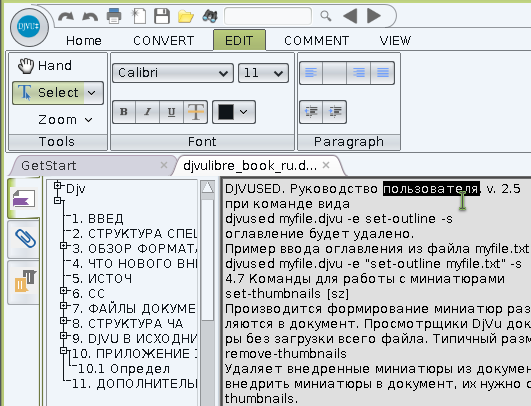Click the undo arrow icon
Screen dimensions: 531x406
point(90,16)
